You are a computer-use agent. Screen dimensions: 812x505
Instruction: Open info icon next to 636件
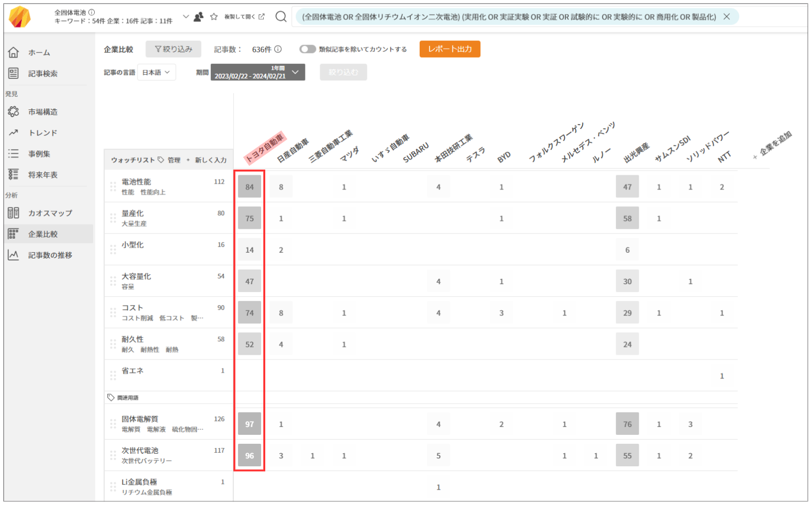pyautogui.click(x=278, y=49)
